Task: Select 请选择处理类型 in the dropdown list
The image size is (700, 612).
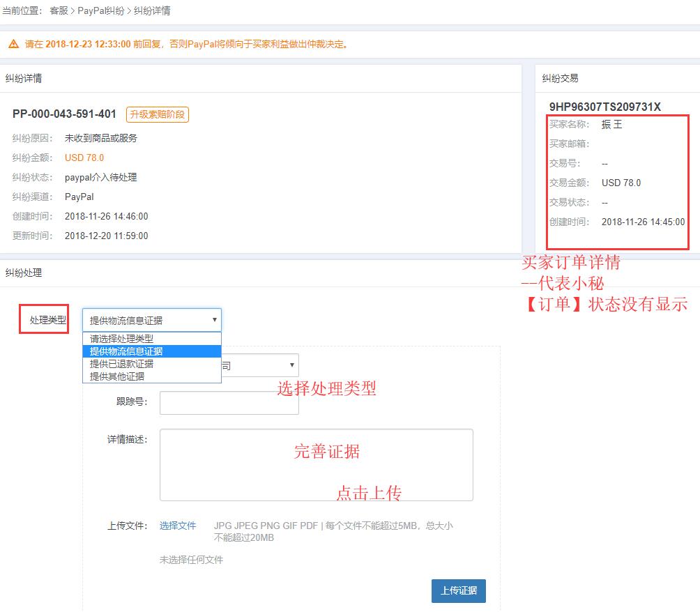Action: pyautogui.click(x=152, y=339)
